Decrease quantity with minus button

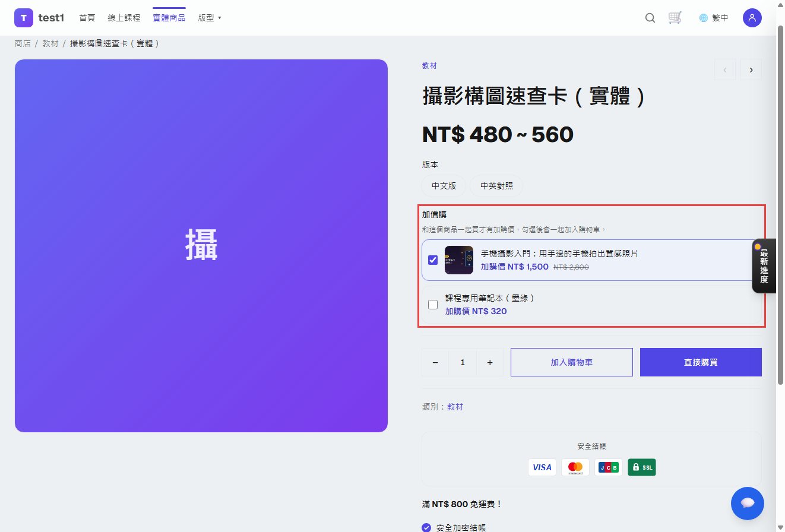pos(435,362)
